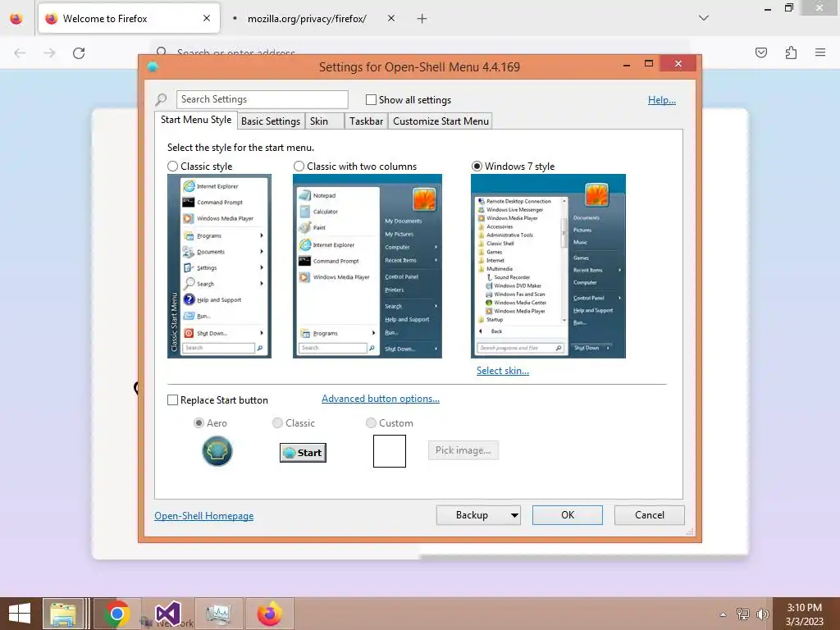Click the Windows 7 style preview image
This screenshot has height=630, width=840.
coord(548,267)
